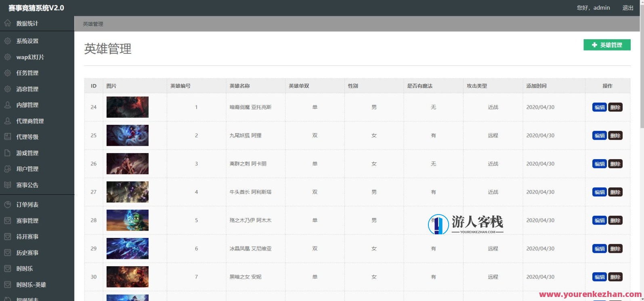
Task: Go to 赛事管理 in the sidebar
Action: coord(27,221)
